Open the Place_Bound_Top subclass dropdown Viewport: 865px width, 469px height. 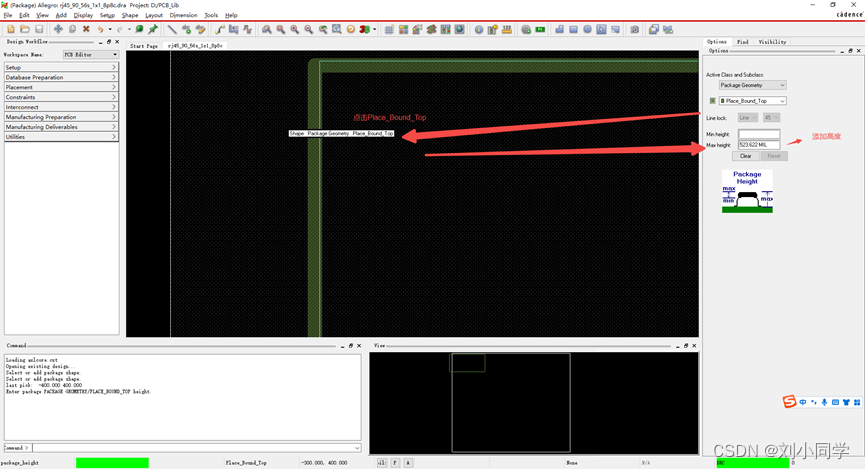point(754,101)
